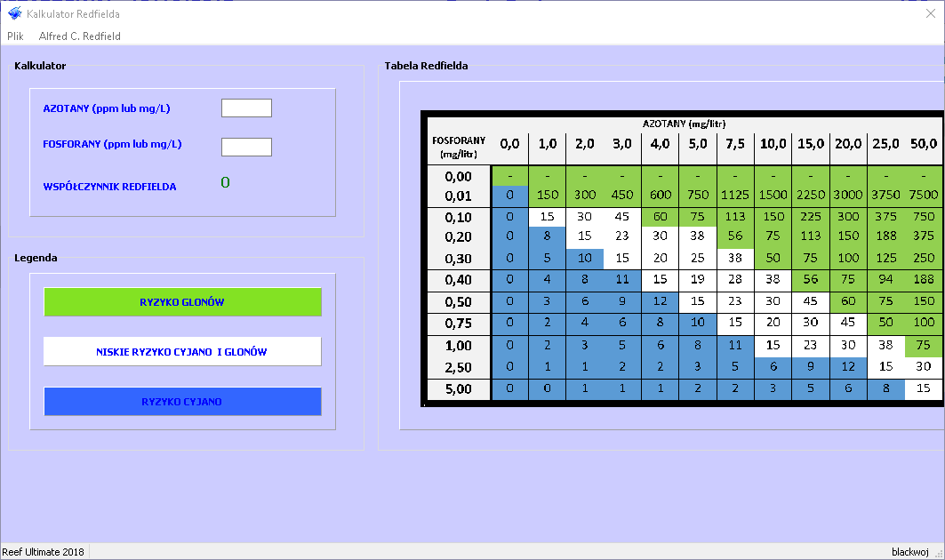Click the FOSFORANY input field
Viewport: 945px width, 560px height.
[246, 147]
